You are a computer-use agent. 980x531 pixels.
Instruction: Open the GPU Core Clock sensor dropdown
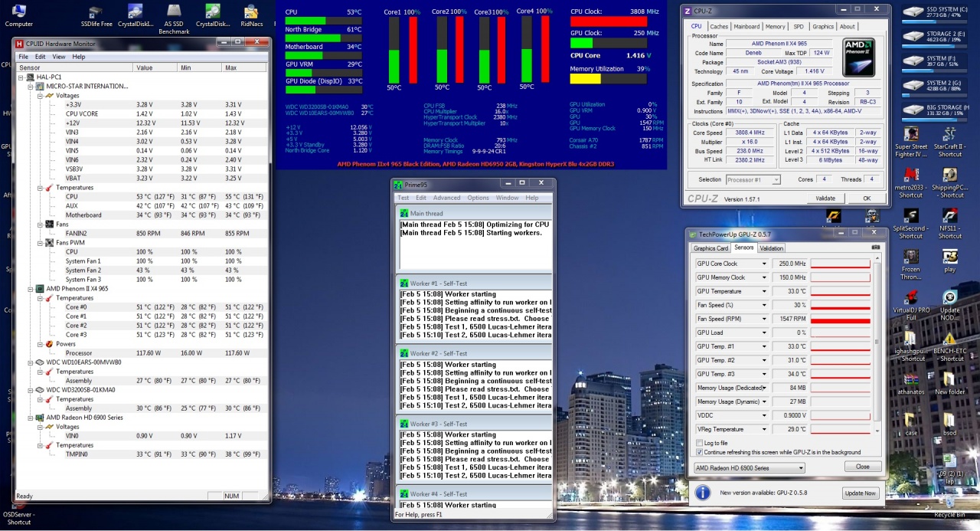pos(764,264)
